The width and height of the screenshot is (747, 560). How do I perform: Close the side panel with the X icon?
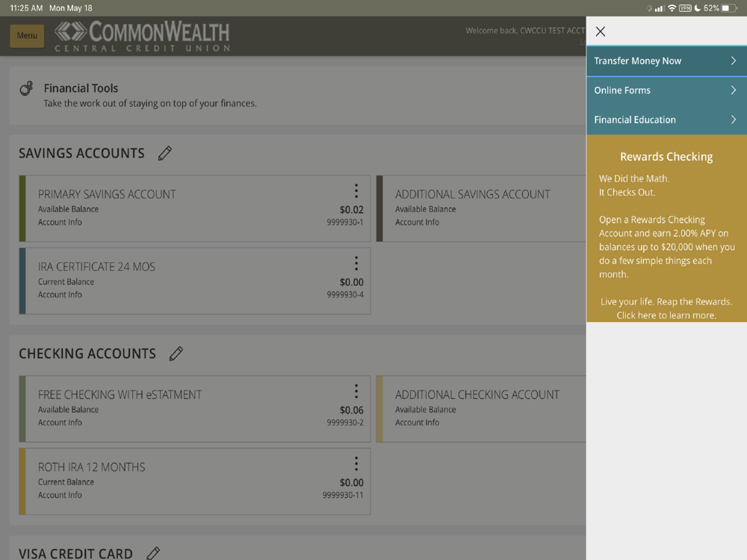[601, 31]
